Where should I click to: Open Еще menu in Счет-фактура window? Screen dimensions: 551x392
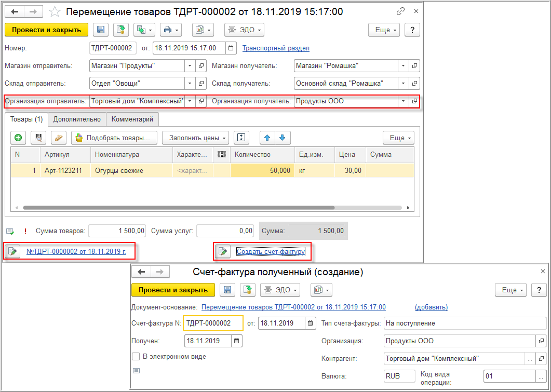pos(510,290)
